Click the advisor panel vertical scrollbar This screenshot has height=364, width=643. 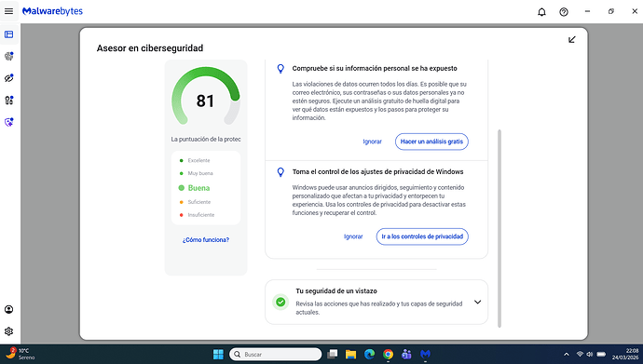(x=499, y=228)
